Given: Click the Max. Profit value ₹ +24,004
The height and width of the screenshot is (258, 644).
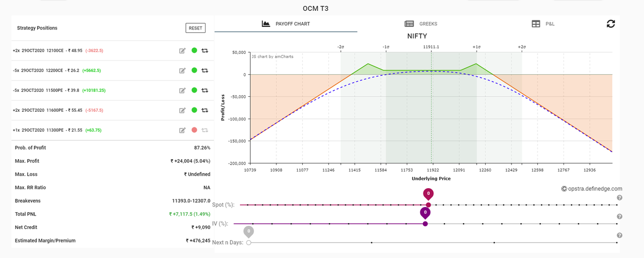Looking at the screenshot, I should (190, 161).
